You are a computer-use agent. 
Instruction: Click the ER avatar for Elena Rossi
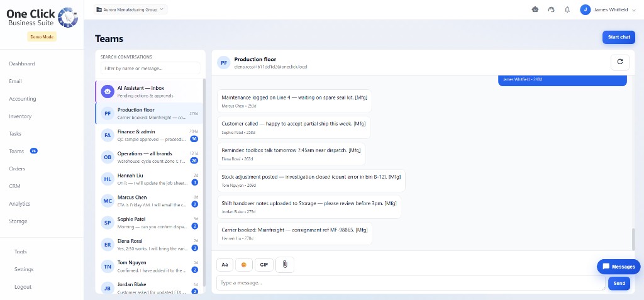pyautogui.click(x=108, y=244)
